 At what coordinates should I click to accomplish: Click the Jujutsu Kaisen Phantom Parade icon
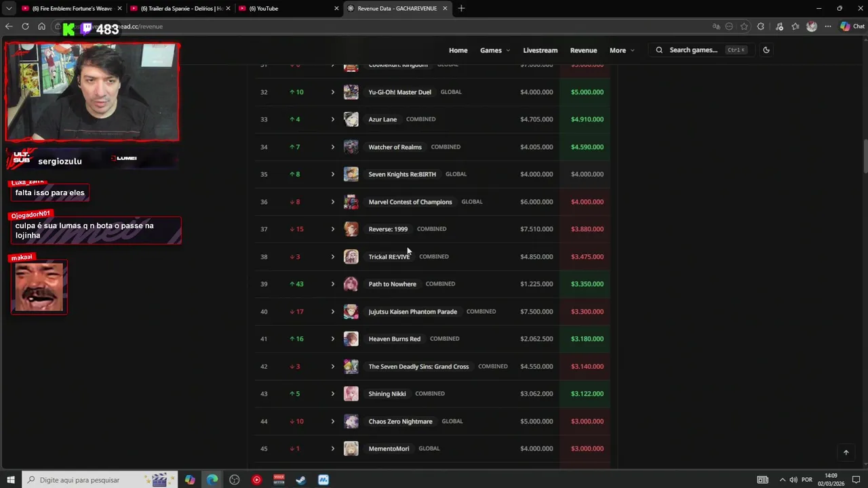tap(351, 312)
